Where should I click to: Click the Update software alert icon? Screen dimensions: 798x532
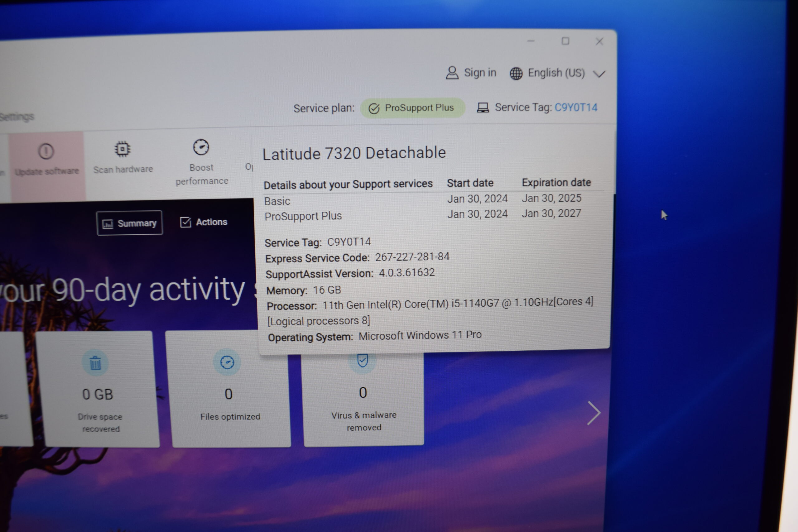46,151
